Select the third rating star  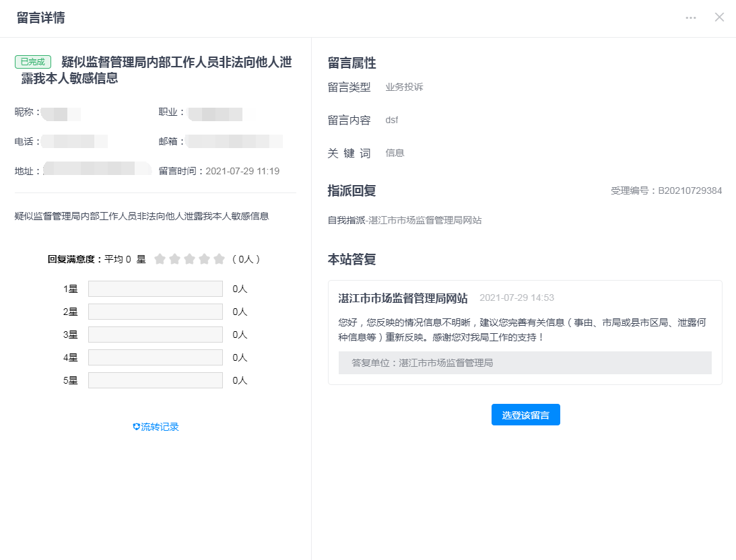tap(189, 259)
